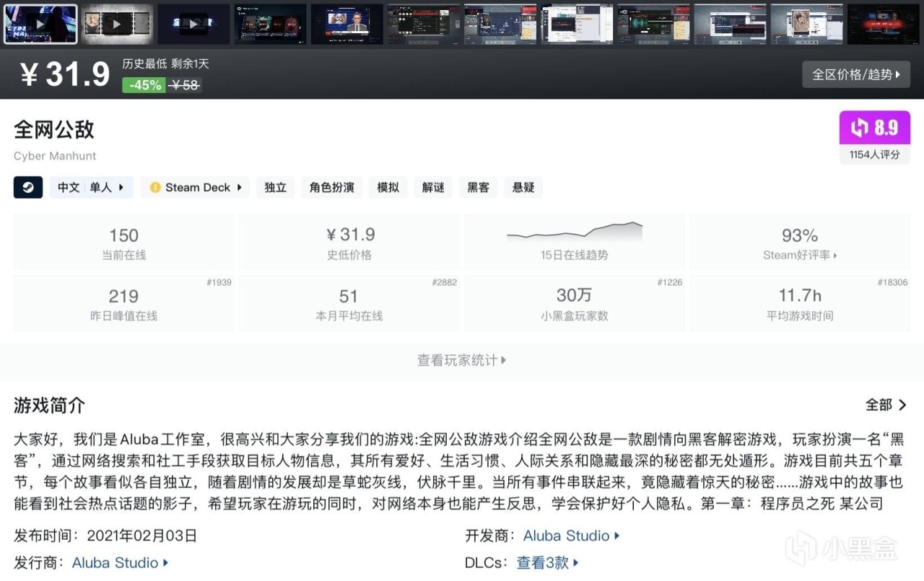Select the 解谜 tag
Screen dimensions: 924x581
[433, 188]
